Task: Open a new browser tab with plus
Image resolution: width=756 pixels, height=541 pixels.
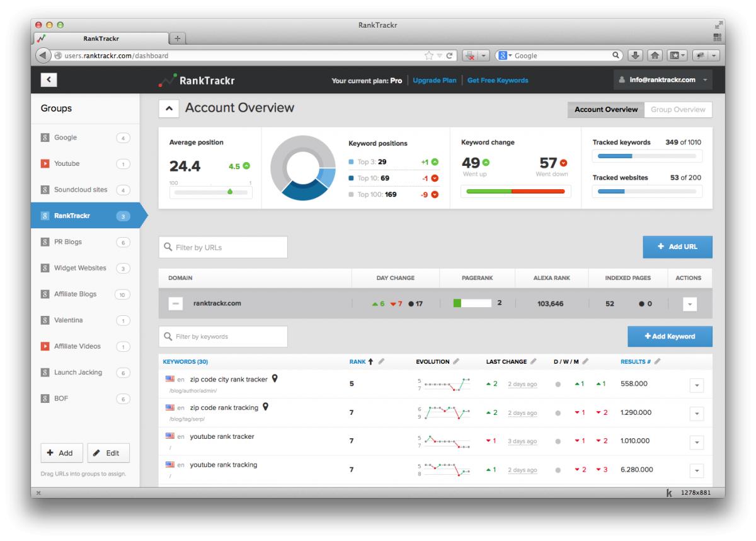Action: [x=177, y=39]
